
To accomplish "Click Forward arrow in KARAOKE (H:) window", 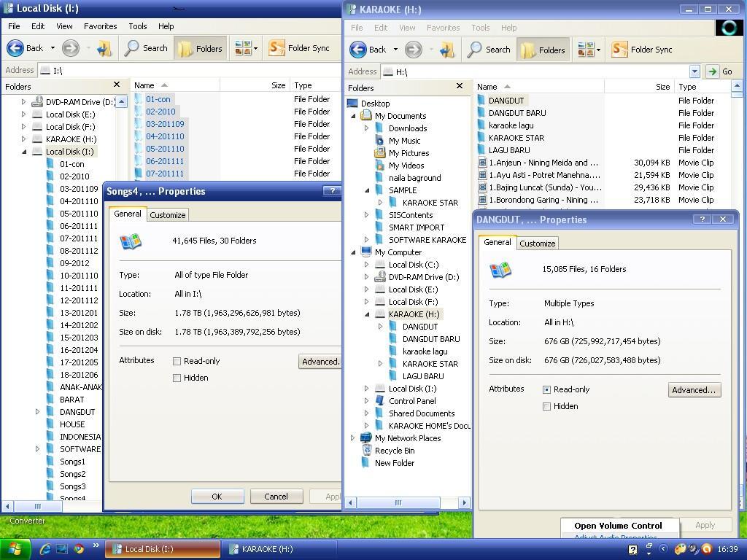I will [x=414, y=50].
